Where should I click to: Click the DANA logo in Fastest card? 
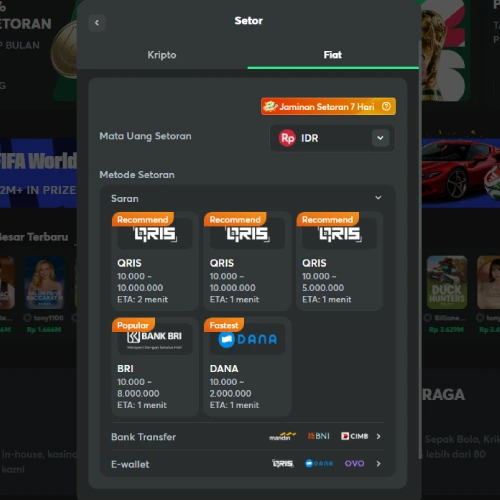click(247, 340)
